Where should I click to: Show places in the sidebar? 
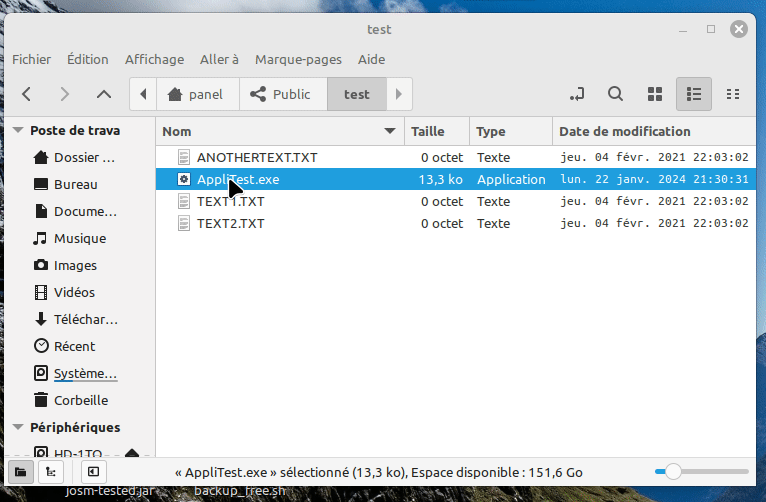21,472
